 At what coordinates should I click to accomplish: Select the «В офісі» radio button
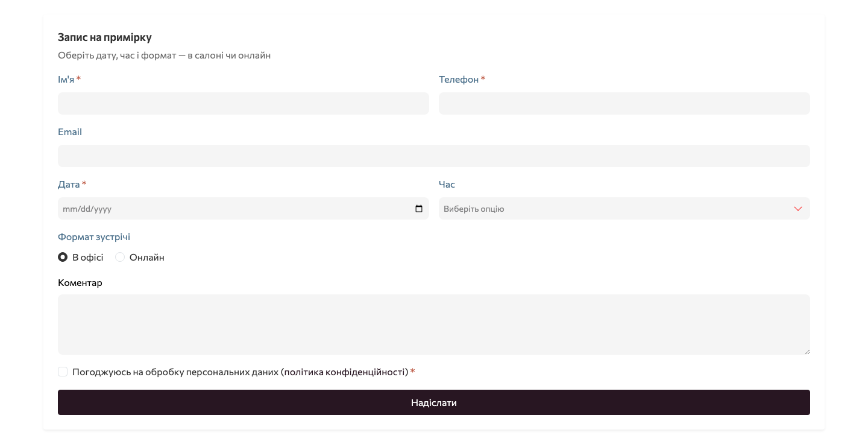point(63,257)
